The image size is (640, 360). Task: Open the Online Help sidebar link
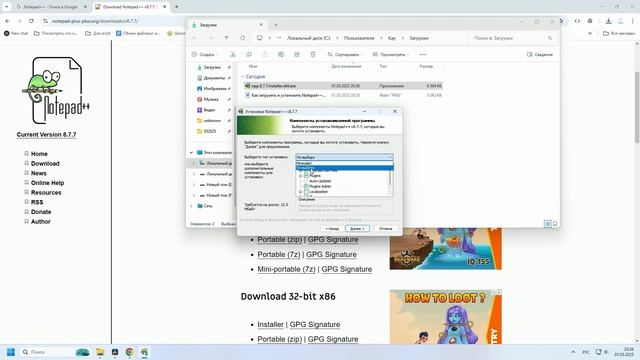pyautogui.click(x=47, y=183)
